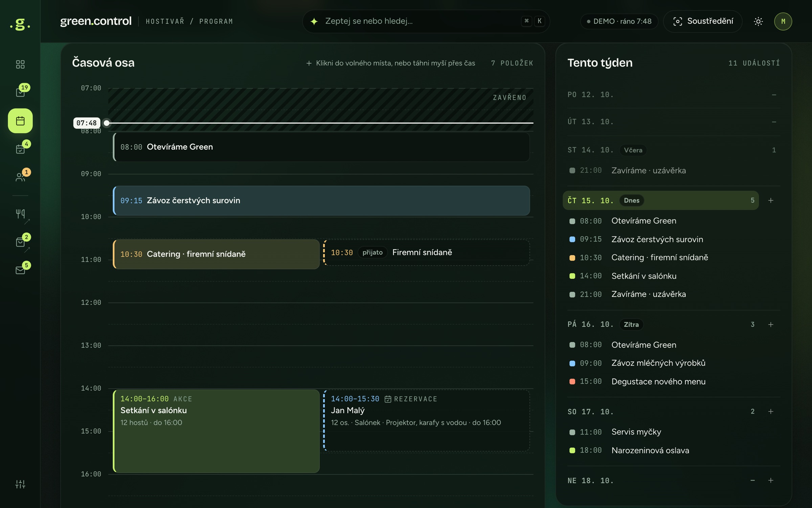
Task: Toggle light theme with sun icon
Action: (x=758, y=21)
